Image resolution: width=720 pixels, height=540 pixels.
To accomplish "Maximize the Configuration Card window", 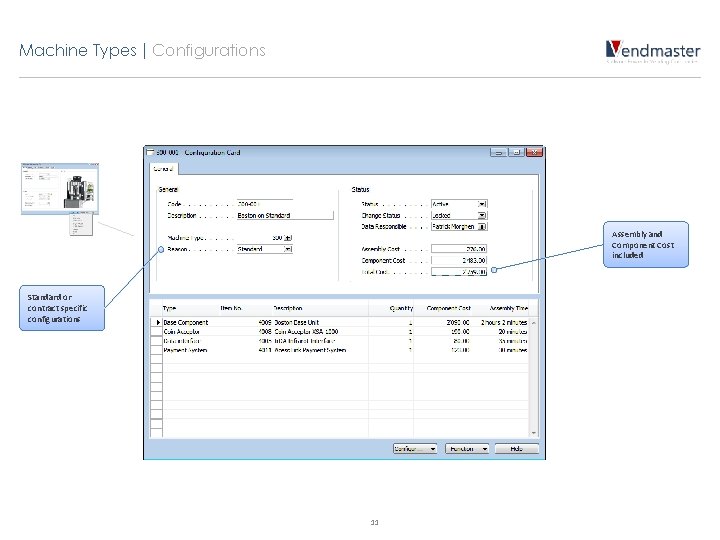I will click(x=517, y=152).
